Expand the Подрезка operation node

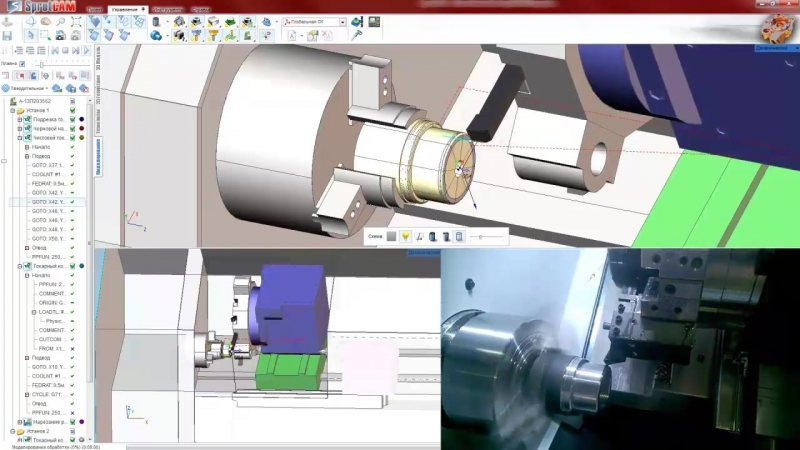pyautogui.click(x=20, y=119)
